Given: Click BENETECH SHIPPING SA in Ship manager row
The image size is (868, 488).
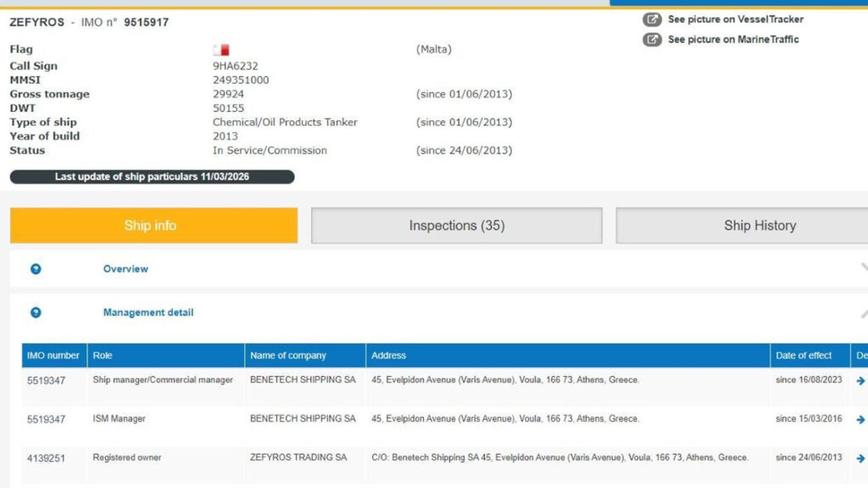Looking at the screenshot, I should (x=303, y=380).
